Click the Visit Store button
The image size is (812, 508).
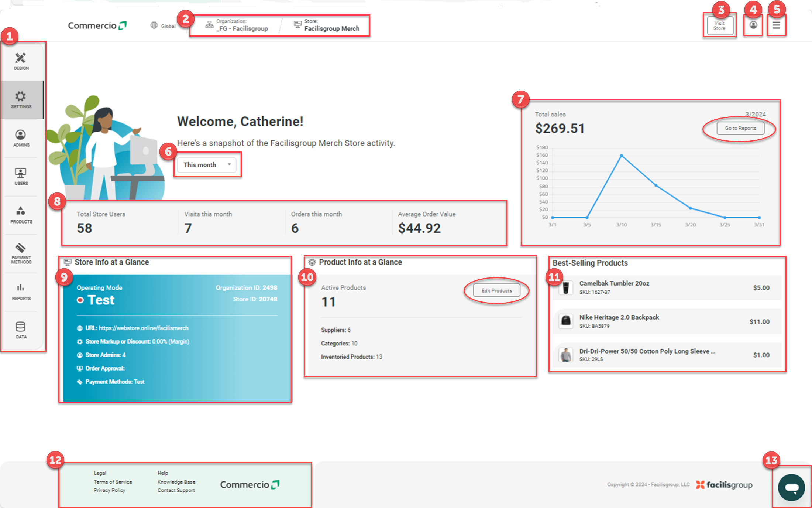click(720, 25)
